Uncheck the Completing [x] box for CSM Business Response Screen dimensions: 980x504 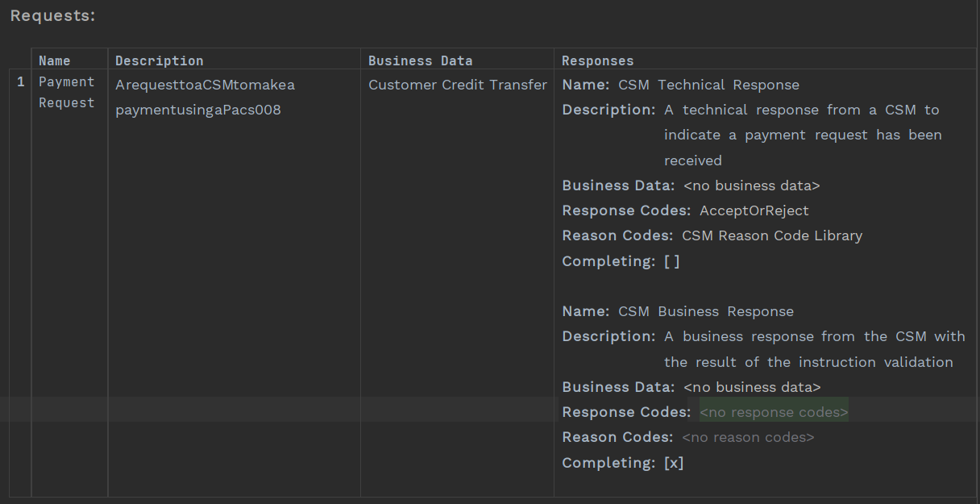674,463
